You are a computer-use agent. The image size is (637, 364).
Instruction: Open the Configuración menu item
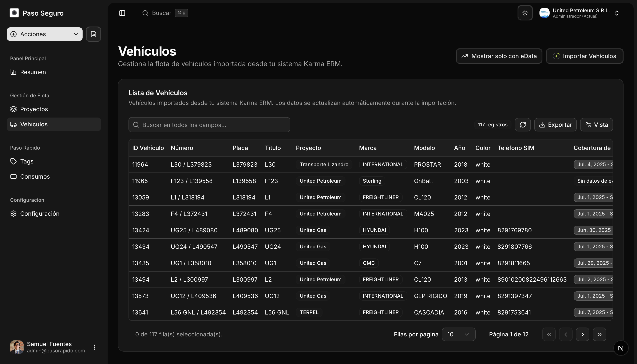click(40, 214)
